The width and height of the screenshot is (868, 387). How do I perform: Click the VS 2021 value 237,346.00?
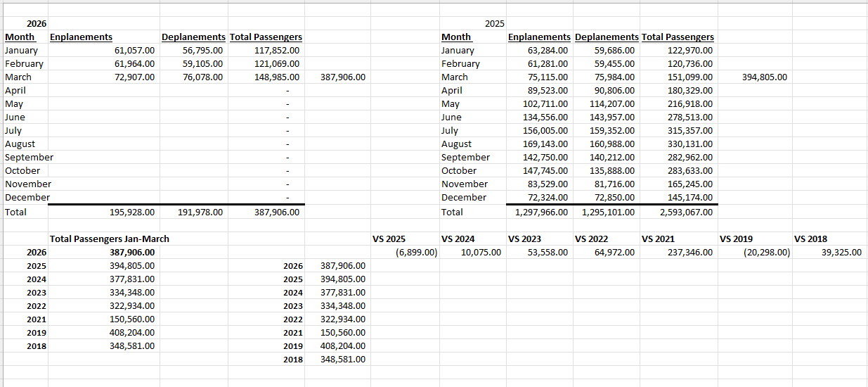[x=689, y=252]
